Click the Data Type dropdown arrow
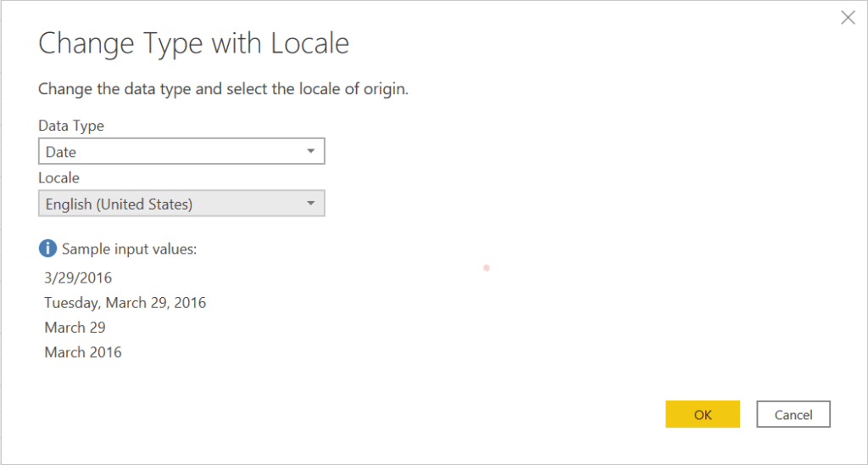The image size is (868, 465). coord(311,152)
